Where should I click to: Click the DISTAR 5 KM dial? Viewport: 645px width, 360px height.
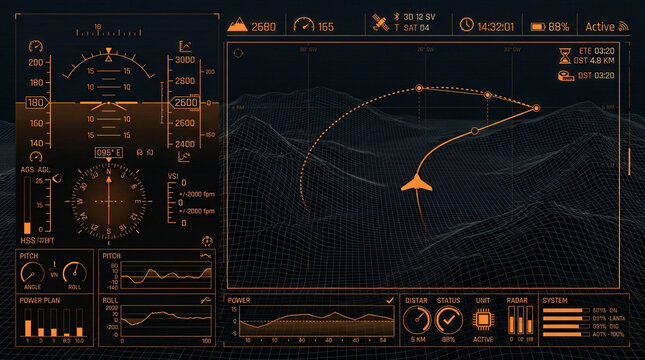tap(416, 320)
